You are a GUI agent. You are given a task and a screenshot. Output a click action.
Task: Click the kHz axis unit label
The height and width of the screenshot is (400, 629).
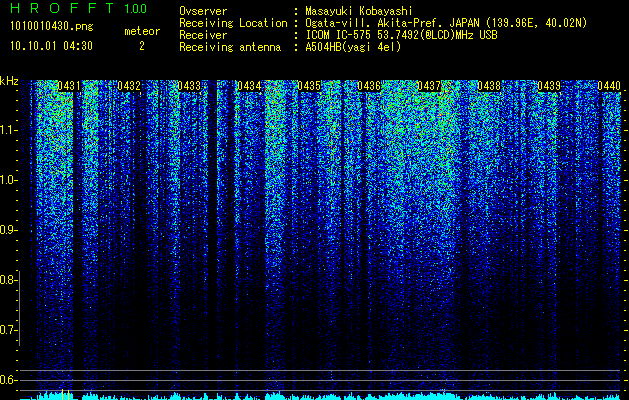pyautogui.click(x=9, y=81)
